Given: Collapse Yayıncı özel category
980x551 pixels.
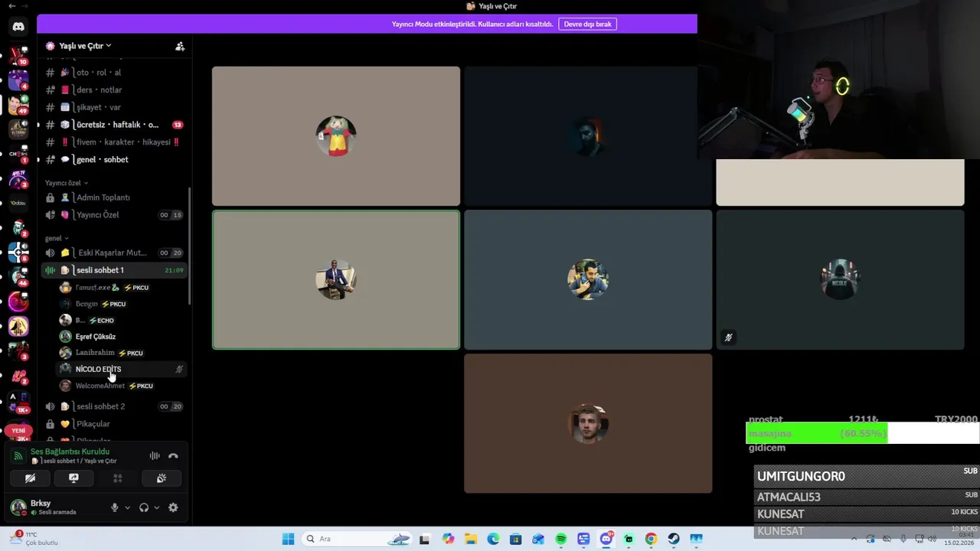Looking at the screenshot, I should (x=66, y=183).
